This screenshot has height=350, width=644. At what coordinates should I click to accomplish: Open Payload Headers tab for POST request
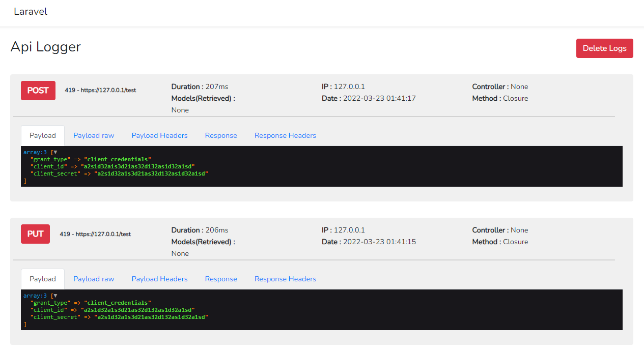point(159,135)
